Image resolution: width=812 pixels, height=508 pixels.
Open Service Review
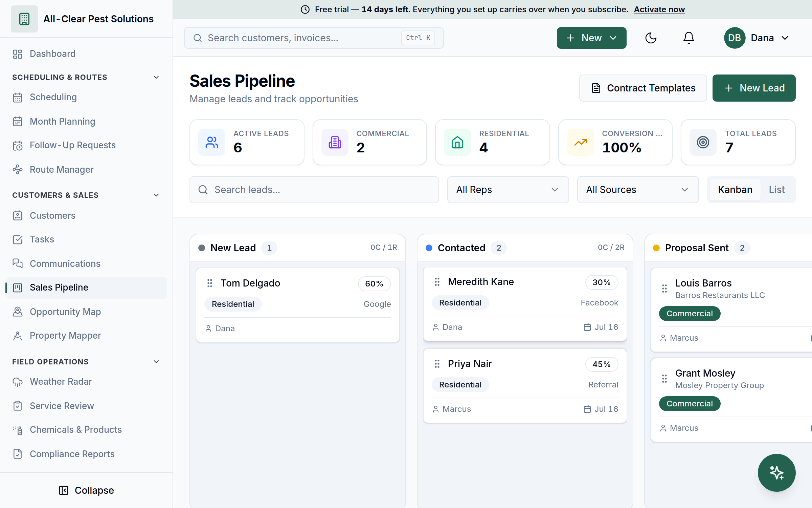86,406
